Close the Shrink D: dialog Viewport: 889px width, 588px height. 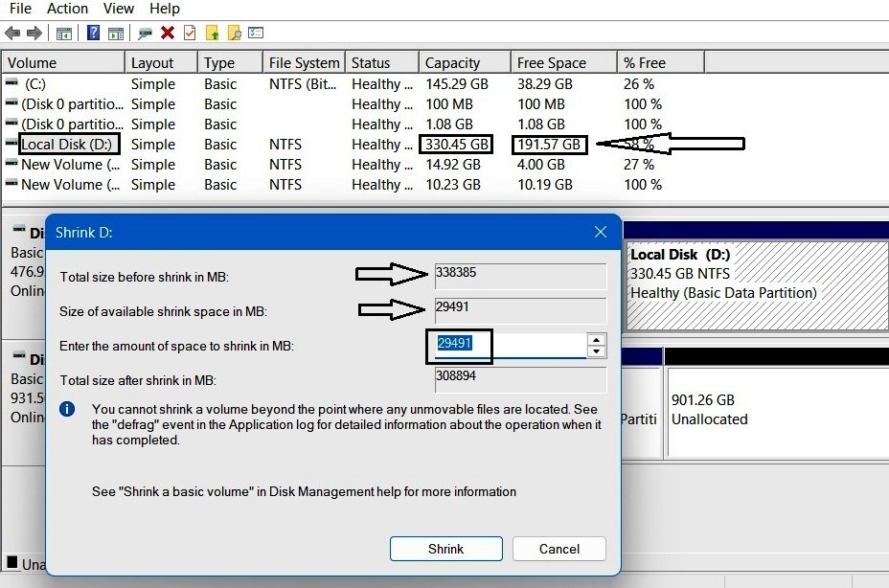tap(601, 232)
